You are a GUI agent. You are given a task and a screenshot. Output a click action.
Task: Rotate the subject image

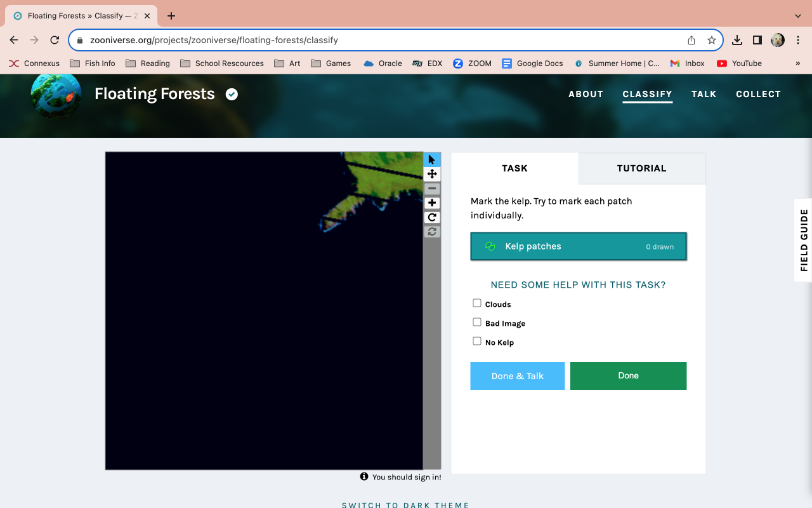432,218
